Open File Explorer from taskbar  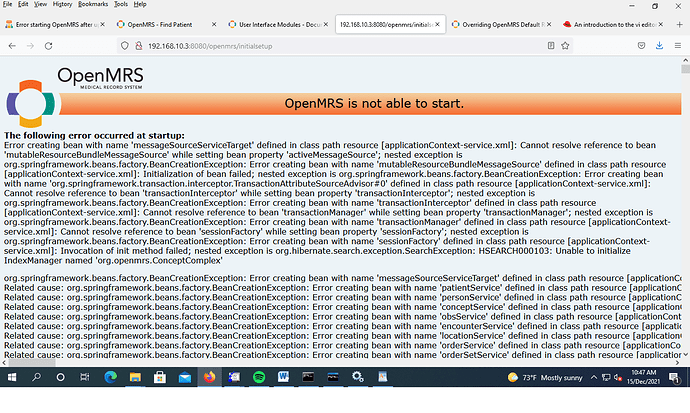[x=135, y=377]
